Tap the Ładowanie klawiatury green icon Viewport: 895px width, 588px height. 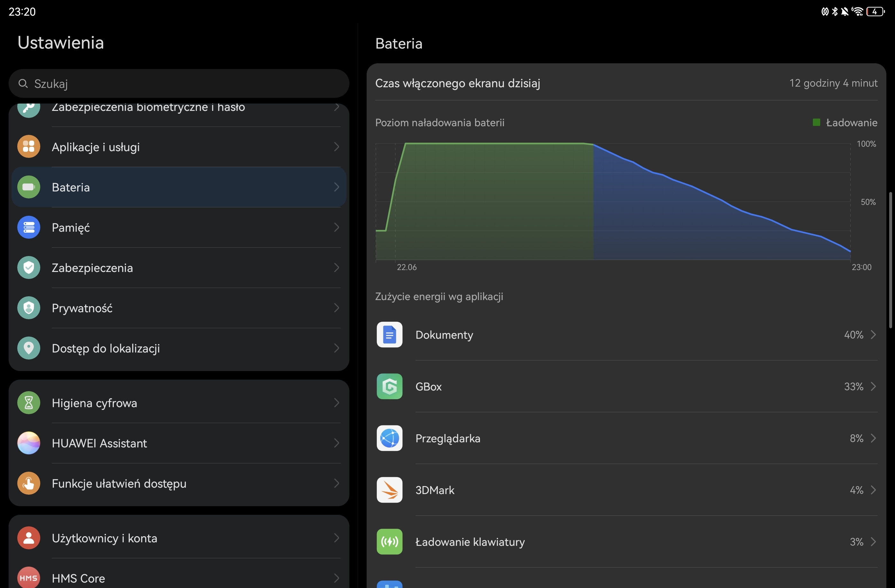point(389,541)
